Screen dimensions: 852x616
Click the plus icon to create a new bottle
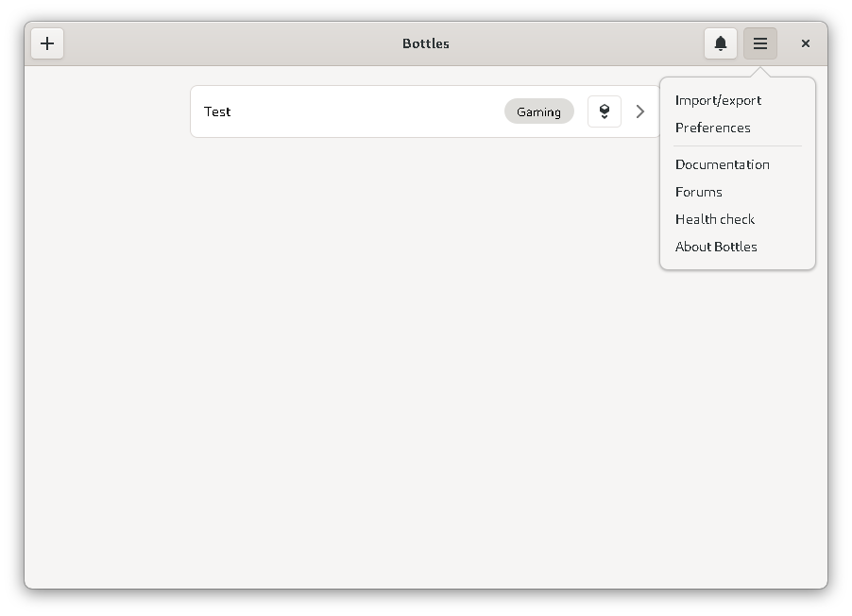pyautogui.click(x=47, y=43)
